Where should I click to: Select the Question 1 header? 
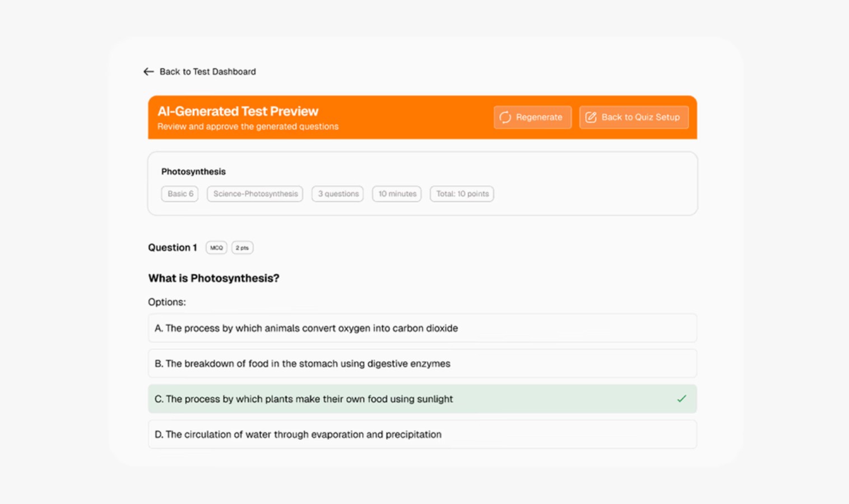tap(172, 248)
